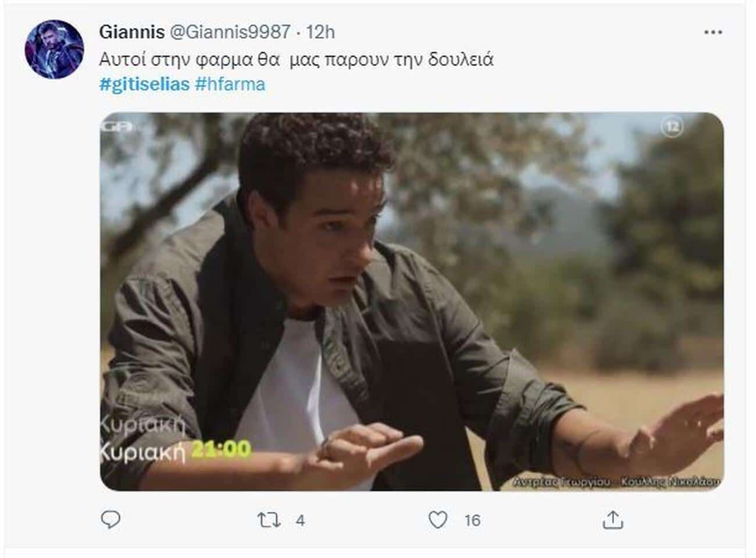Retweet this post via the retweet icon

pos(269,520)
